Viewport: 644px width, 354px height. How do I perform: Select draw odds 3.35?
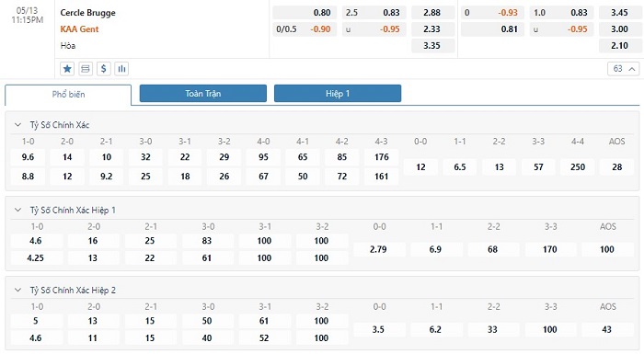tap(432, 46)
